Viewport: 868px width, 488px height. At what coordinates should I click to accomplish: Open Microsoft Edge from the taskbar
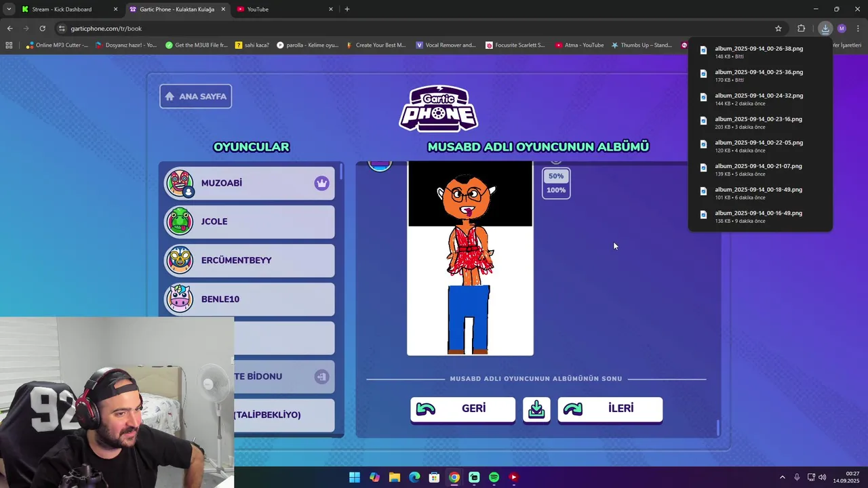click(x=414, y=477)
